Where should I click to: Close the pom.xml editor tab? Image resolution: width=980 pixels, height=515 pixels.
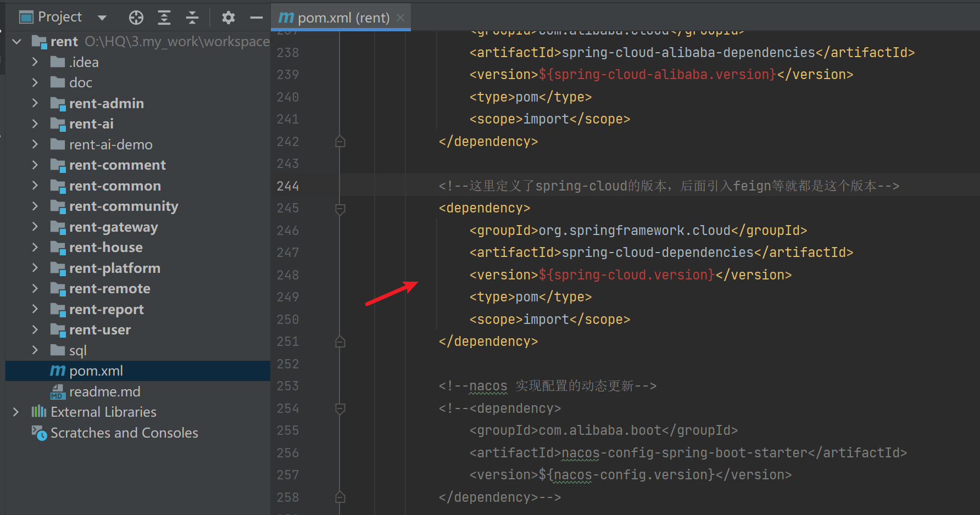coord(400,17)
